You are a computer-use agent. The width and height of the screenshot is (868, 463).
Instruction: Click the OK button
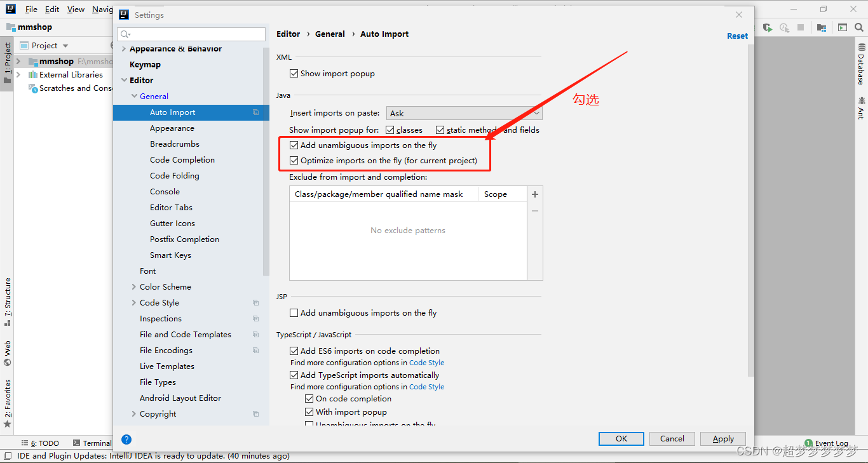[621, 439]
